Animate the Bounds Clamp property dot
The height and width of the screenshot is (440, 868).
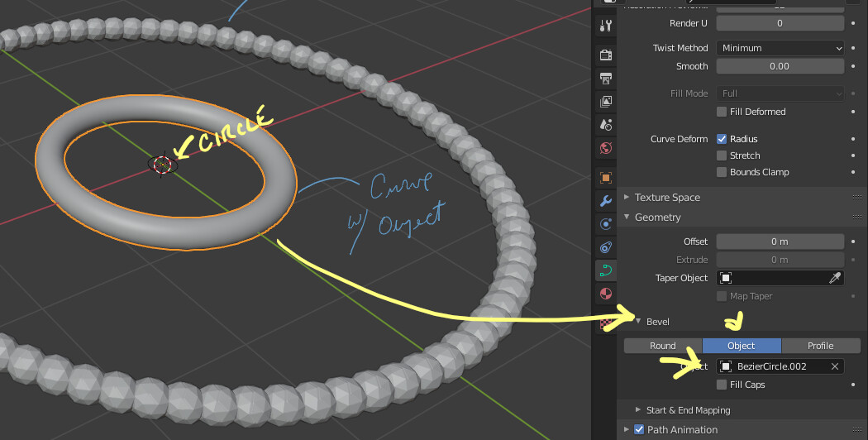coord(853,172)
